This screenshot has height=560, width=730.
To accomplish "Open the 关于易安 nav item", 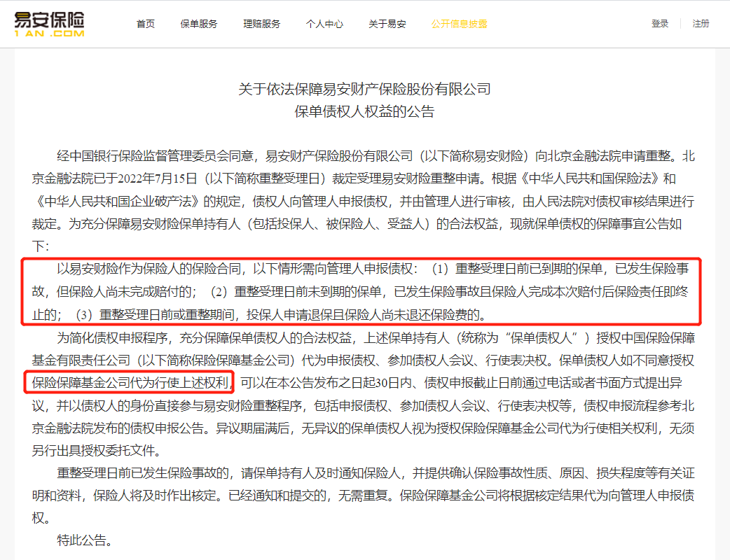I will [x=387, y=24].
